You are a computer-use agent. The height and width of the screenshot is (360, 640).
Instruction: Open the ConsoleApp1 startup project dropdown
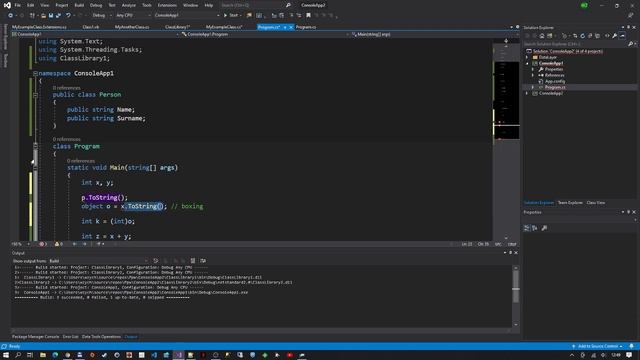click(187, 15)
